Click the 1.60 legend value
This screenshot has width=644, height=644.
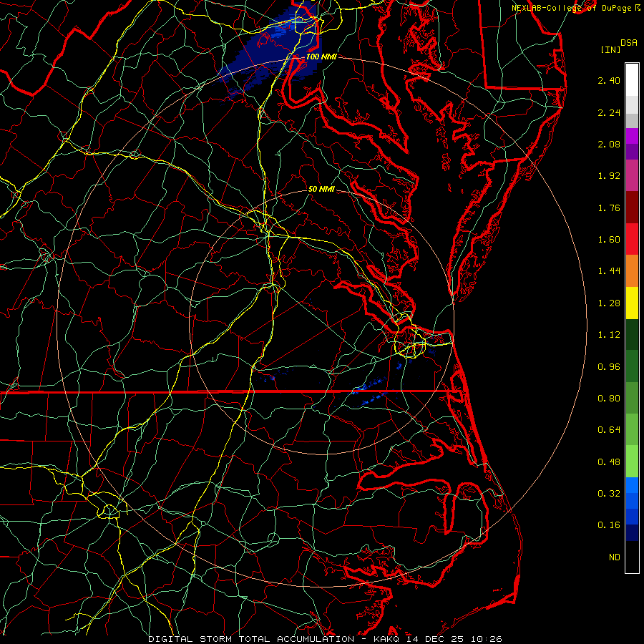(x=609, y=240)
